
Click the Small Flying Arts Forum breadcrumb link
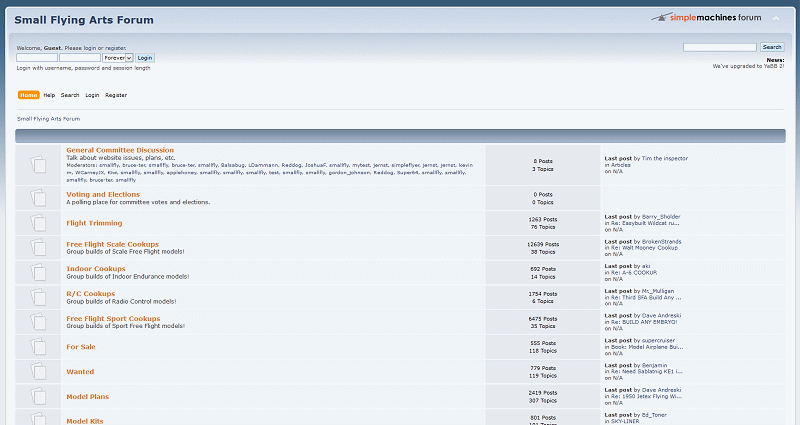click(x=48, y=119)
